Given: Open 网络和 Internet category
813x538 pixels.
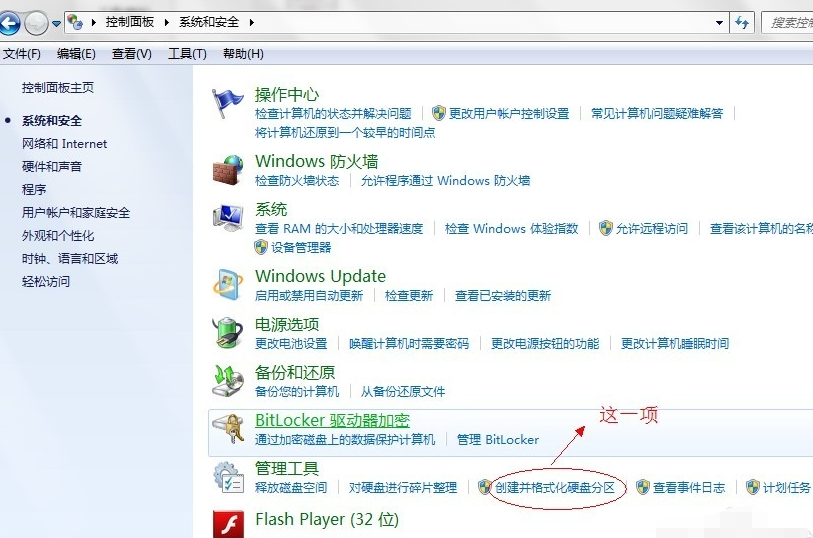Looking at the screenshot, I should (x=64, y=144).
